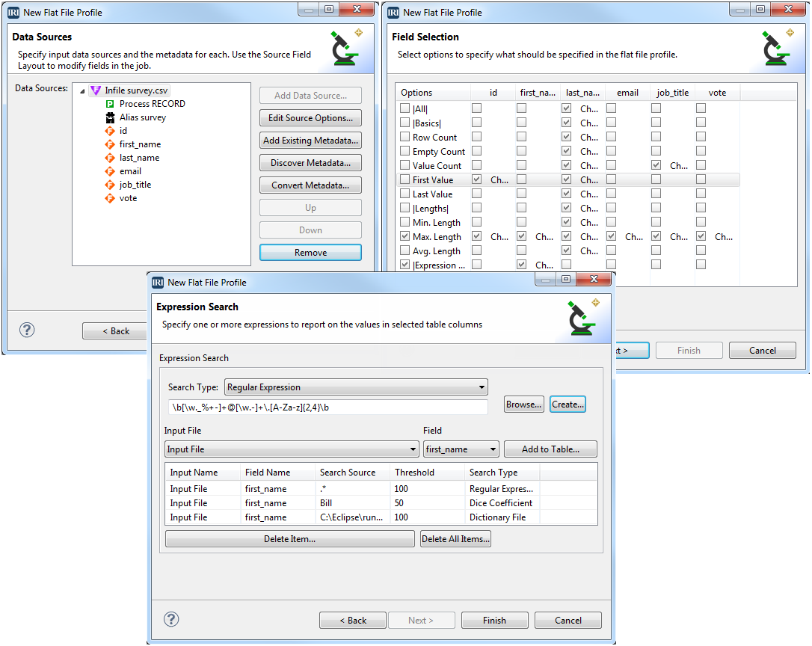
Task: Click the regular expression text field
Action: tap(327, 407)
